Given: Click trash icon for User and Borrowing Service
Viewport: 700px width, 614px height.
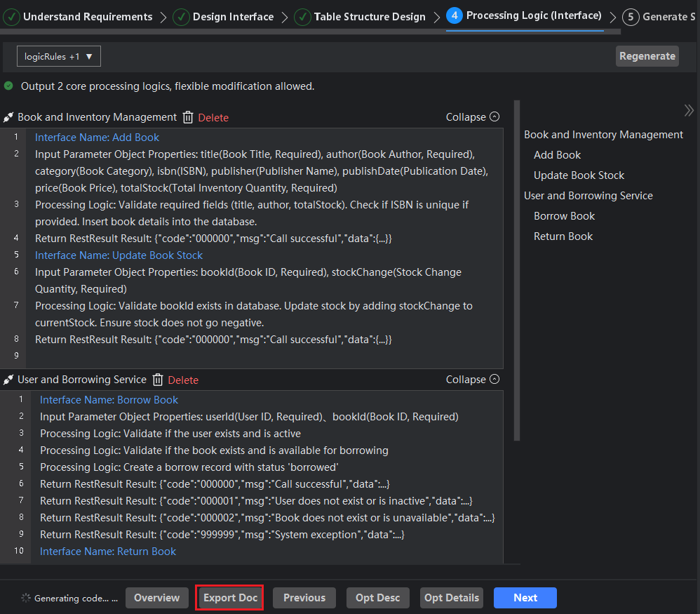Looking at the screenshot, I should tap(158, 380).
